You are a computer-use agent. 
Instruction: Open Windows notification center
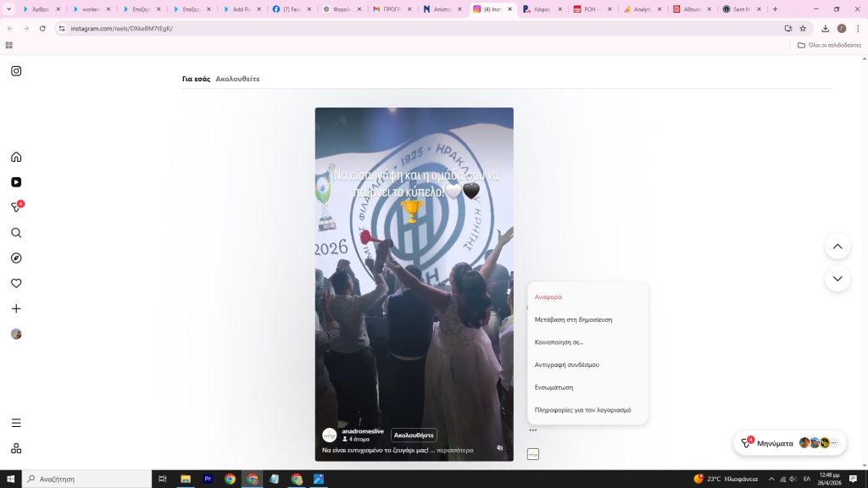click(853, 480)
